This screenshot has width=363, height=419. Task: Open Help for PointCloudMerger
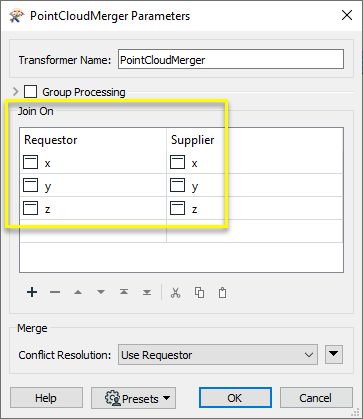click(x=46, y=398)
